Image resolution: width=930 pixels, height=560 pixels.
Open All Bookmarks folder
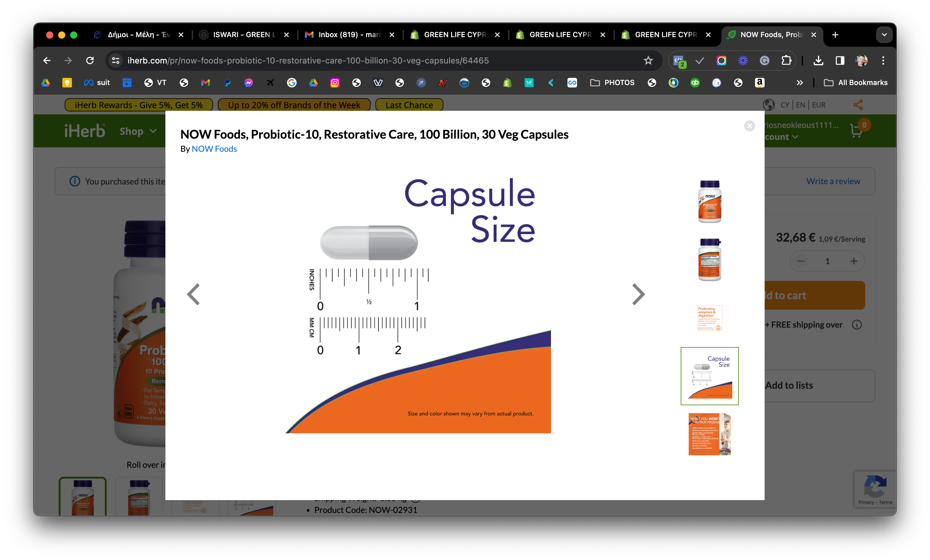[856, 83]
